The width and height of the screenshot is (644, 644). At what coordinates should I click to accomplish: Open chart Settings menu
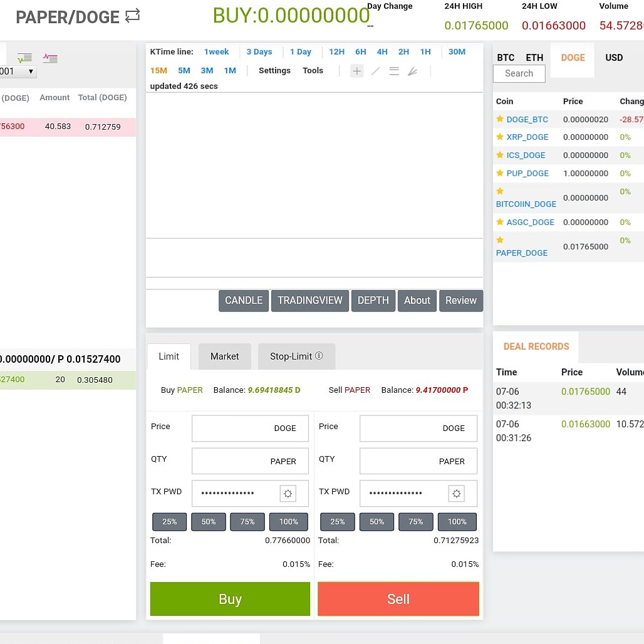pyautogui.click(x=274, y=71)
